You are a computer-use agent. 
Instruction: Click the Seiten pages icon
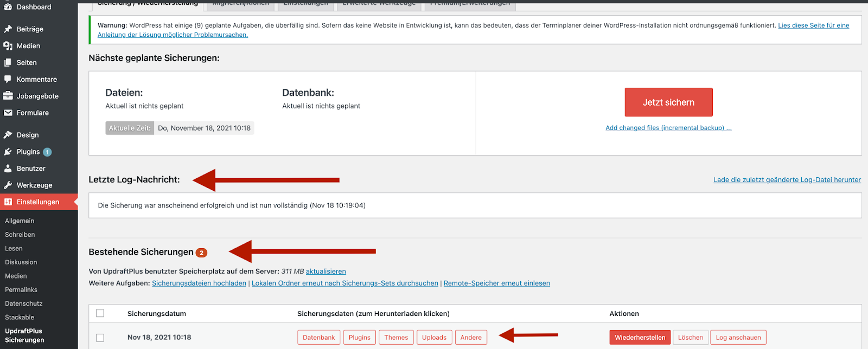[8, 63]
